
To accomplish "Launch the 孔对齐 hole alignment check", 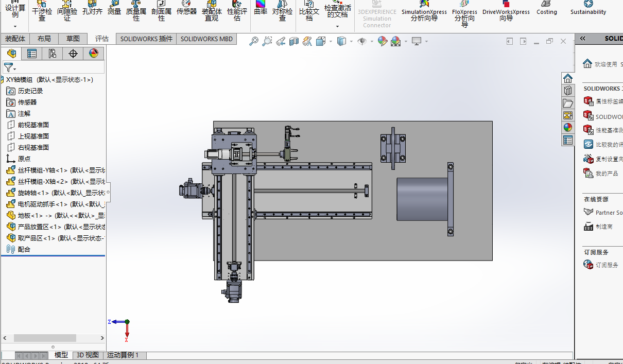I will (x=92, y=8).
